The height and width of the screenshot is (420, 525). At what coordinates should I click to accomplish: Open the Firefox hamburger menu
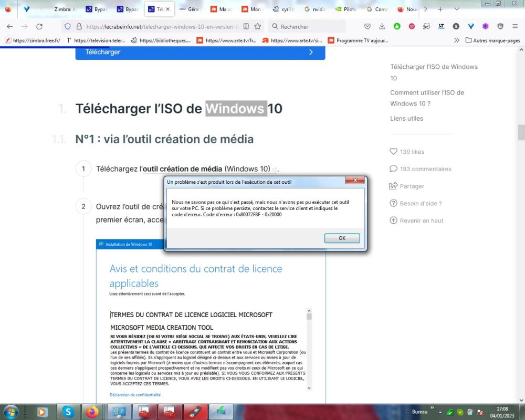click(x=514, y=26)
